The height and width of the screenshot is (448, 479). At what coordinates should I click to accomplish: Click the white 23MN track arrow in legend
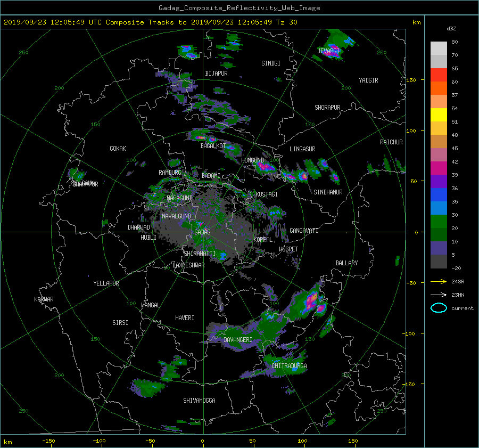[x=439, y=295]
